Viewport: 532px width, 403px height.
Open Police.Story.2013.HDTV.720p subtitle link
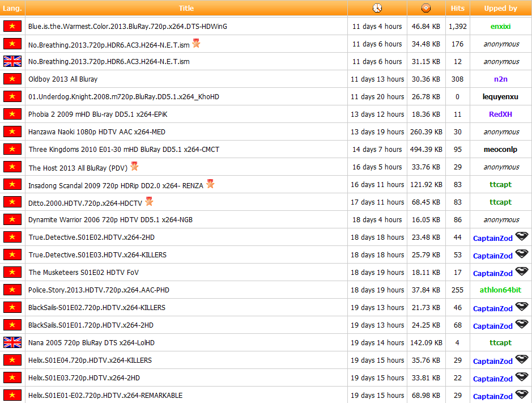pos(99,290)
